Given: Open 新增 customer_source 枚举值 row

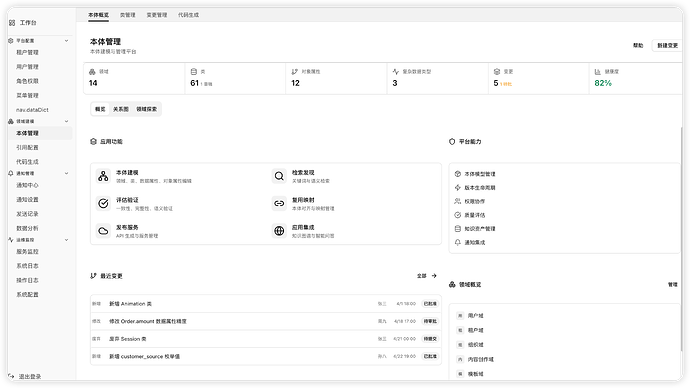Looking at the screenshot, I should (x=266, y=356).
